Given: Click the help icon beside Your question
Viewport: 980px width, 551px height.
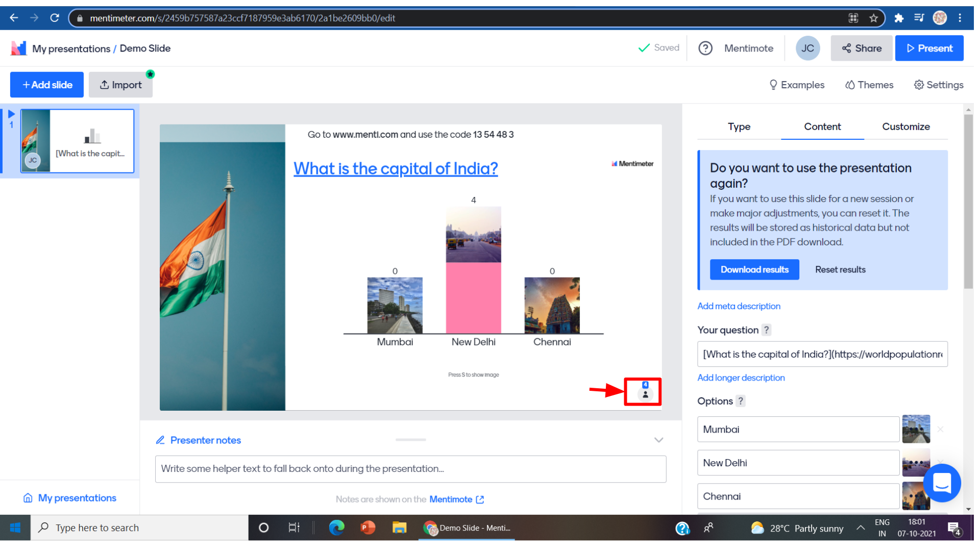Looking at the screenshot, I should point(766,330).
